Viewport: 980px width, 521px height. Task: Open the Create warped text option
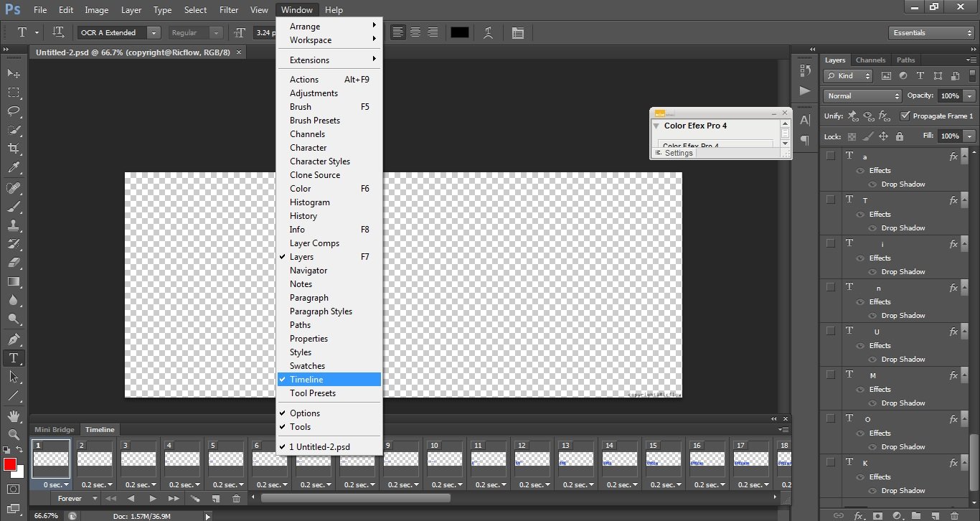click(488, 32)
